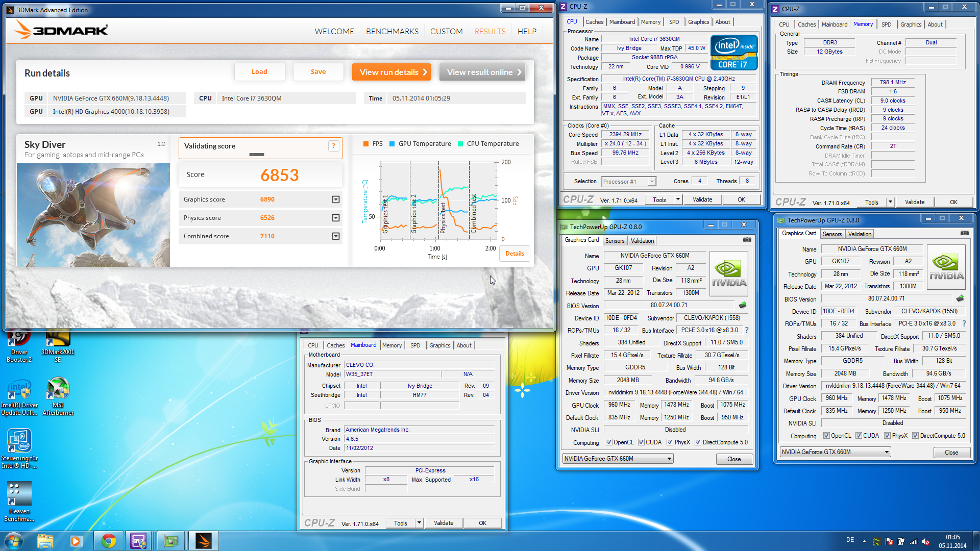This screenshot has width=980, height=551.
Task: Click the green CPU Temperature legend swatch
Action: point(460,144)
